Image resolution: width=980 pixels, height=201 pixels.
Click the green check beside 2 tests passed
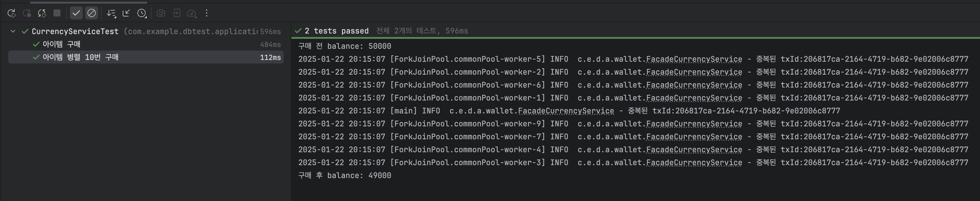point(298,31)
